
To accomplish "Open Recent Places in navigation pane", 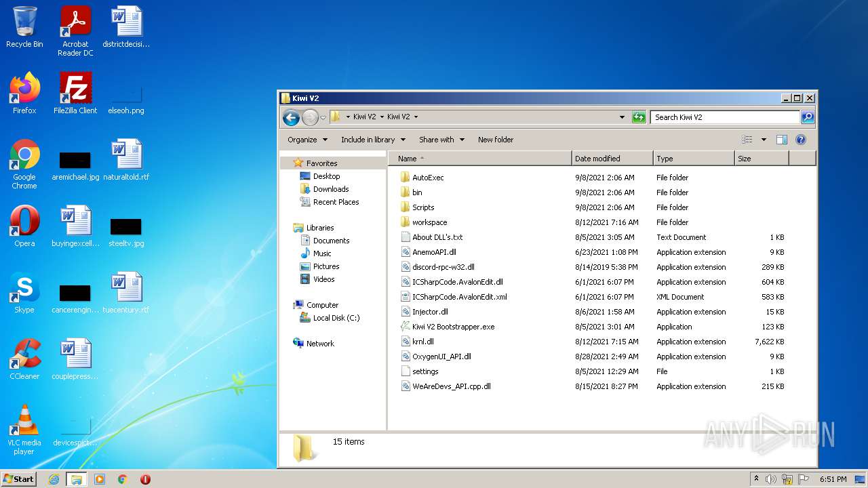I will point(336,202).
